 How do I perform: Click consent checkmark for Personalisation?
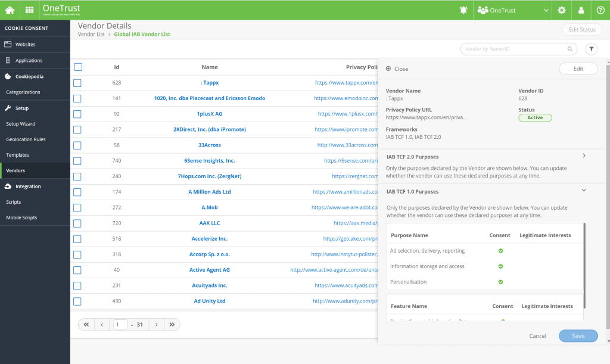point(500,282)
